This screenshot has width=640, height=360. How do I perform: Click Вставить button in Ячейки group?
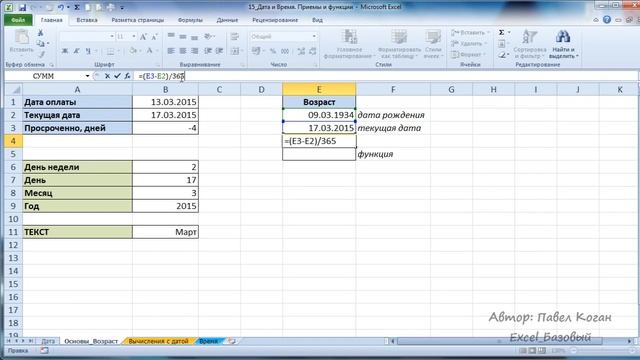coord(470,32)
